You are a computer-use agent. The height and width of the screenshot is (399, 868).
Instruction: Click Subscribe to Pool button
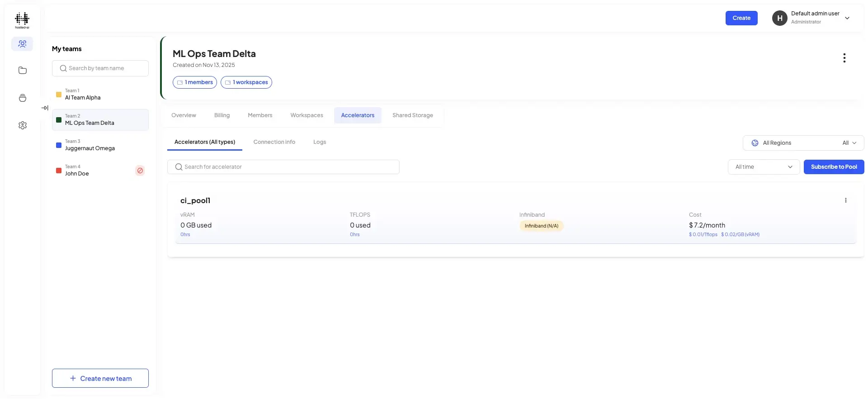pos(834,167)
